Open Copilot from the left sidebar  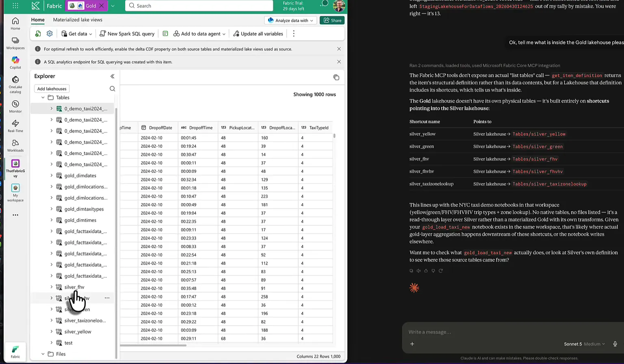15,63
